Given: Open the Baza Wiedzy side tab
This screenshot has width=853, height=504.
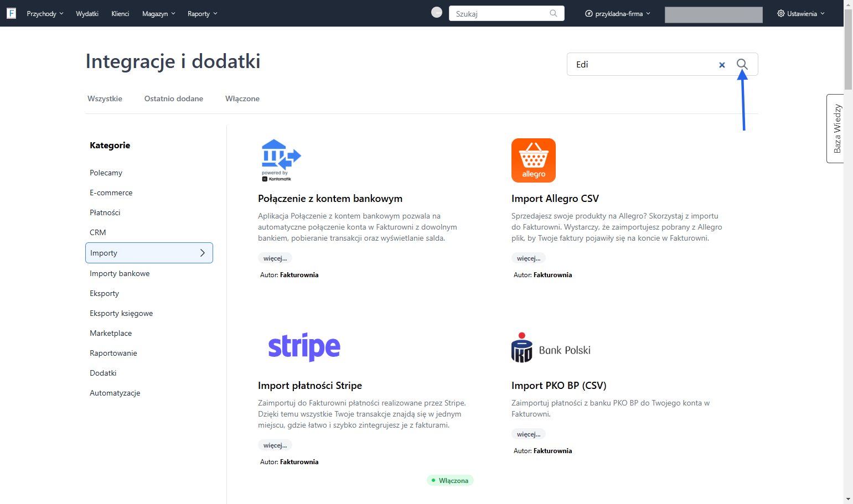Looking at the screenshot, I should [836, 128].
